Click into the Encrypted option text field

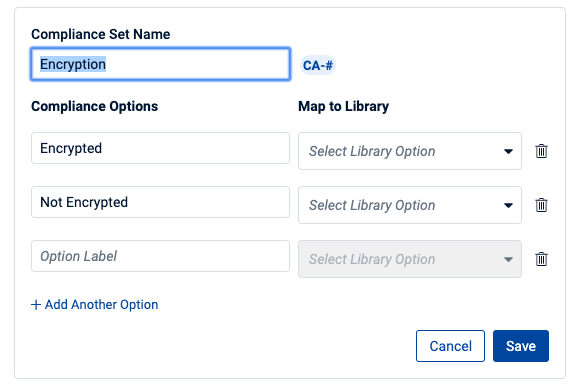coord(160,148)
